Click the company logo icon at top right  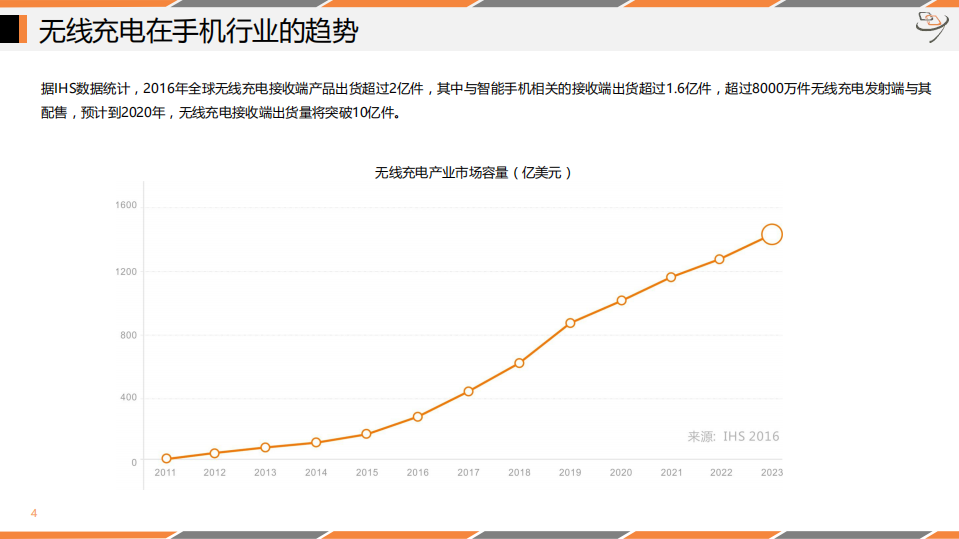click(x=932, y=26)
